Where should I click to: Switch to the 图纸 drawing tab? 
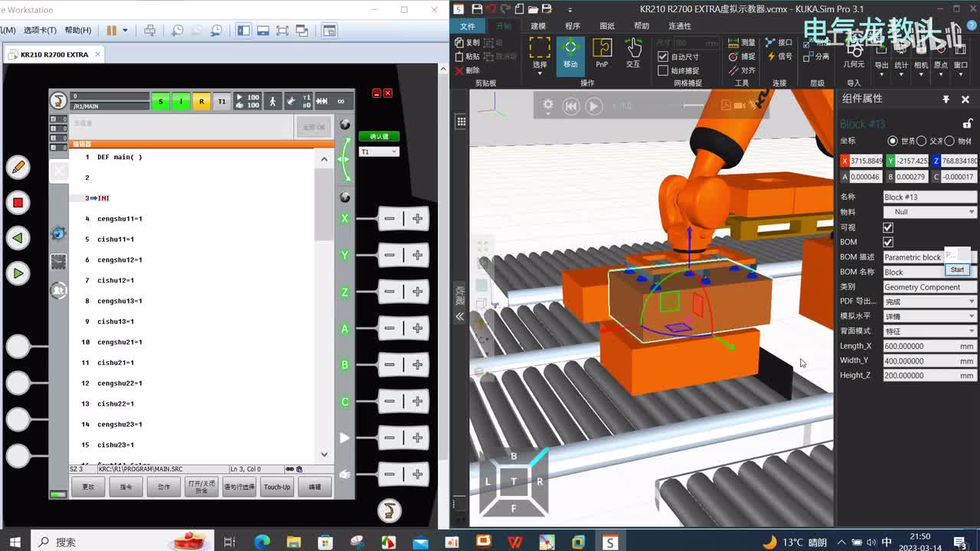(606, 26)
